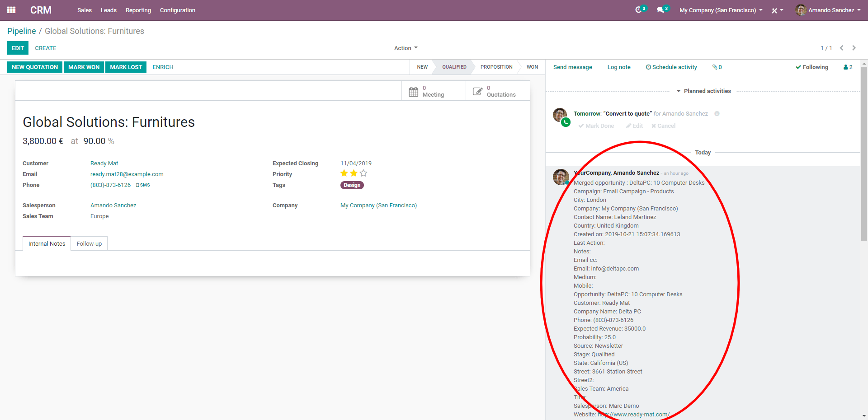868x420 pixels.
Task: Go to next record arrow
Action: [x=854, y=48]
